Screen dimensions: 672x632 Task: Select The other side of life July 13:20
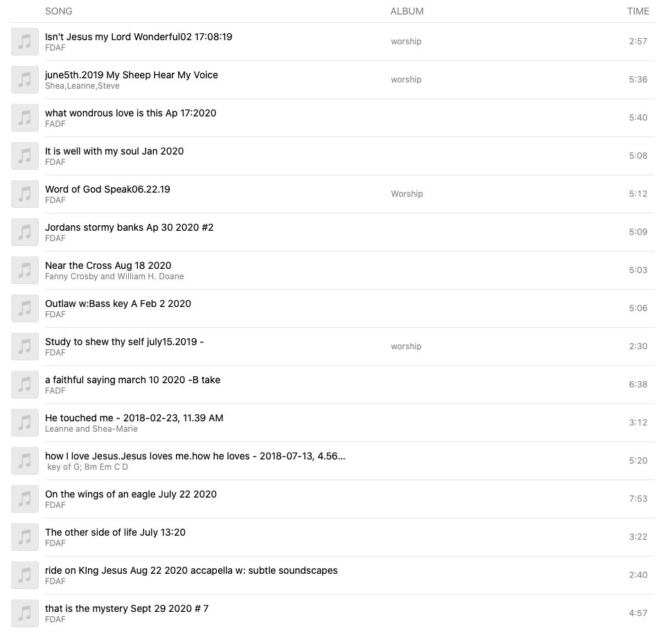click(115, 532)
